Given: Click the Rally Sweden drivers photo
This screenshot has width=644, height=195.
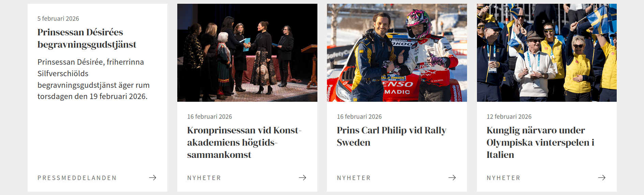Looking at the screenshot, I should [x=397, y=53].
